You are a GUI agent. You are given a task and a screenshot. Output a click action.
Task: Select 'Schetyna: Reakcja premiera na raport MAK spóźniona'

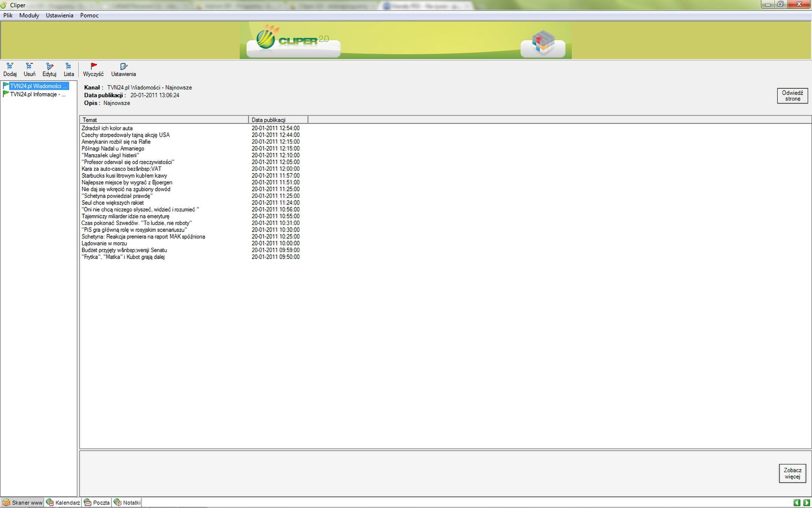pos(143,237)
